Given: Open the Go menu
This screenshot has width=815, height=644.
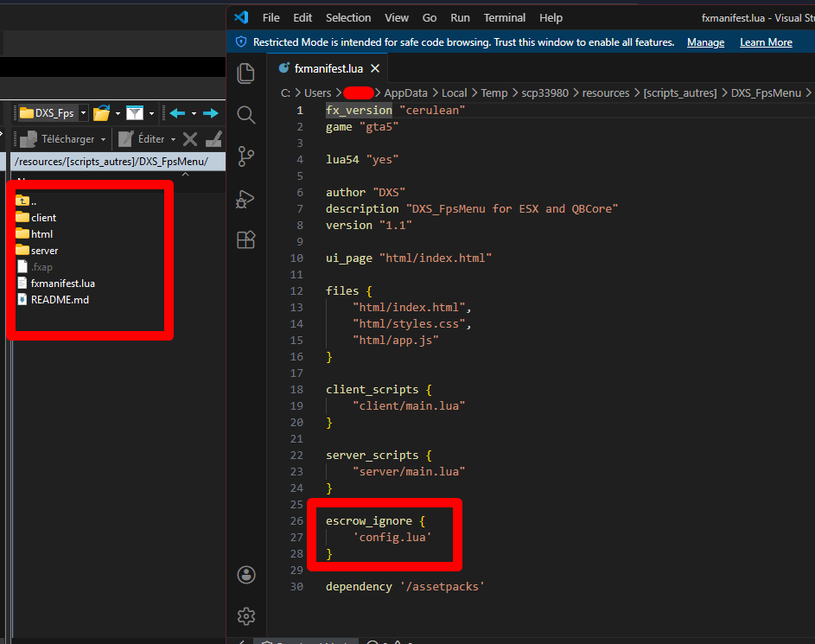Looking at the screenshot, I should 430,18.
